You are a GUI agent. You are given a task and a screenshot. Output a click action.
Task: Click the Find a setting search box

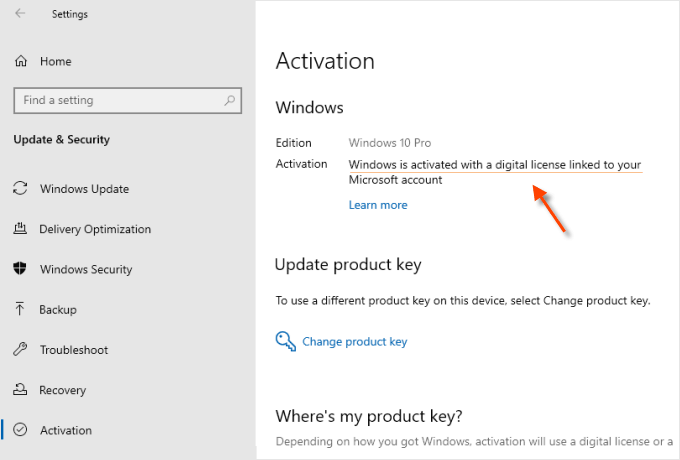128,101
